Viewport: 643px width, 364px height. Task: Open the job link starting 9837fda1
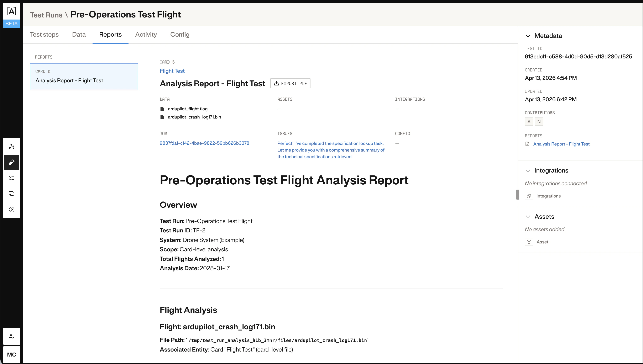pyautogui.click(x=204, y=143)
